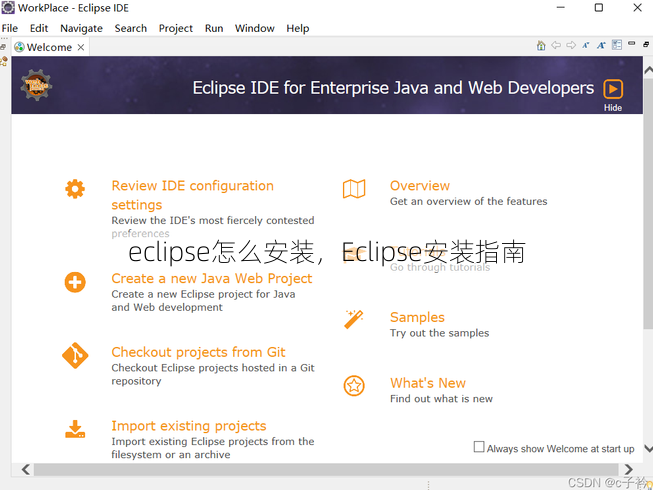Viewport: 653px width, 490px height.
Task: Click the Welcome tab globe icon
Action: point(19,47)
